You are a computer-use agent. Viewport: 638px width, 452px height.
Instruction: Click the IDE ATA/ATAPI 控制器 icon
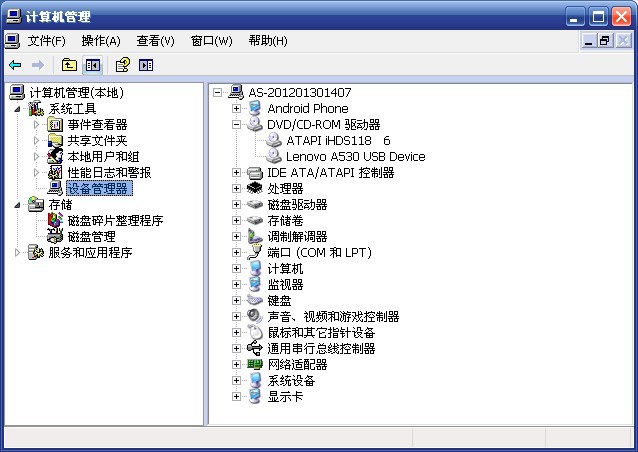click(x=255, y=173)
